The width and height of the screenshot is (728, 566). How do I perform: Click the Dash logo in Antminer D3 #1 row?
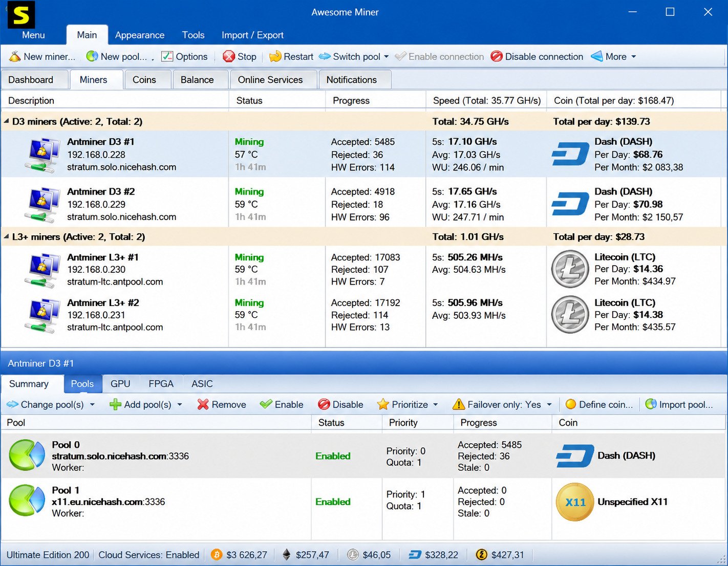[570, 155]
